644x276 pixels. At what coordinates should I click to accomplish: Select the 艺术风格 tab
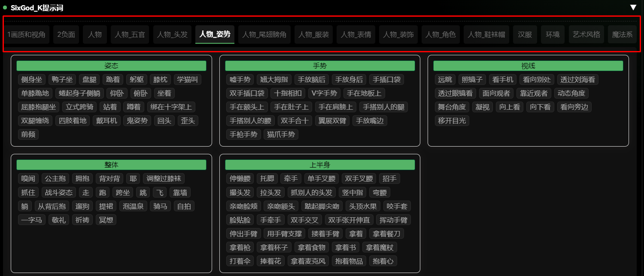(x=586, y=35)
